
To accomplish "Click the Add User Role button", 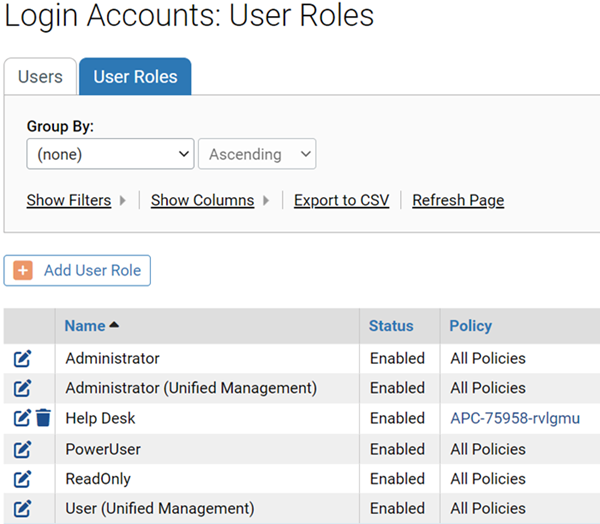I will pyautogui.click(x=77, y=271).
